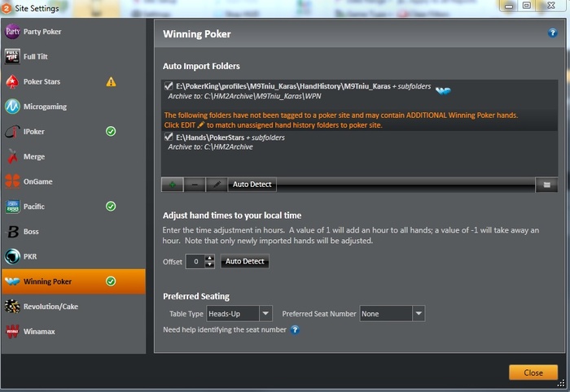
Task: Click Poker Stars warning triangle icon
Action: [111, 82]
